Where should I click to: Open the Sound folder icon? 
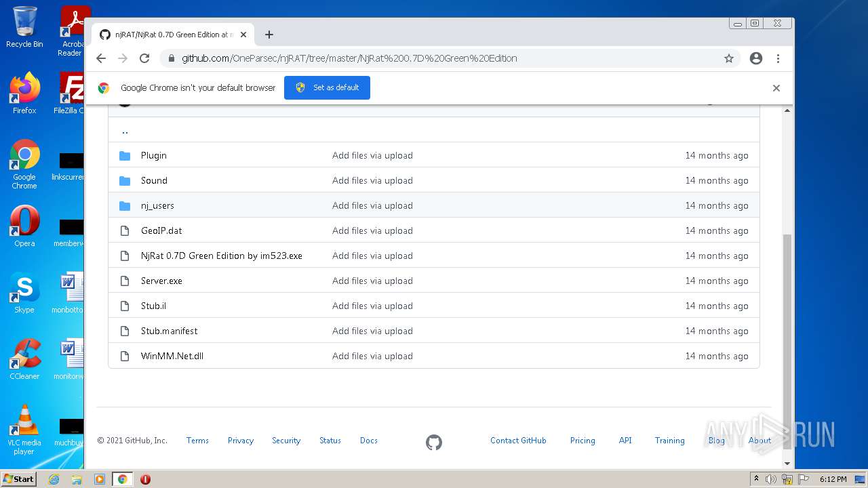[x=125, y=180]
